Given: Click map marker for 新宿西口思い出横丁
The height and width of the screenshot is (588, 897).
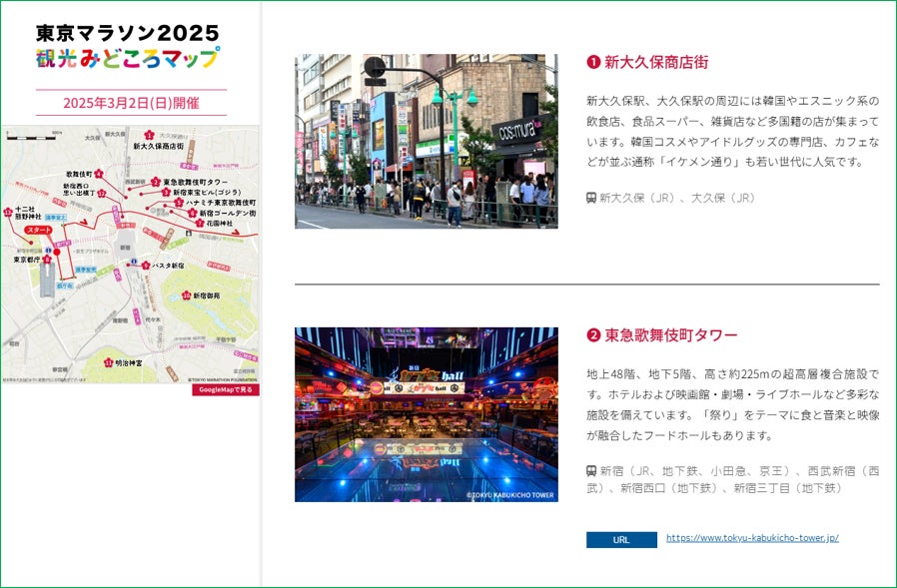Looking at the screenshot, I should click(102, 194).
